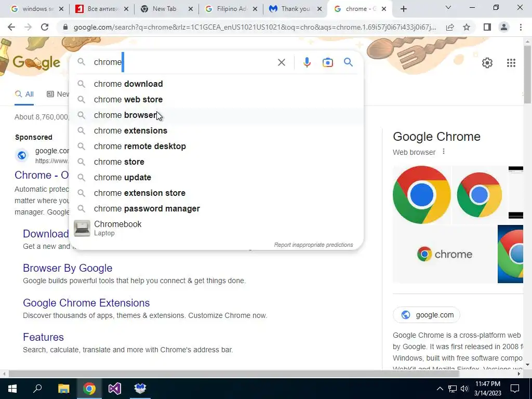
Task: Open the Features sitelink
Action: [44, 337]
